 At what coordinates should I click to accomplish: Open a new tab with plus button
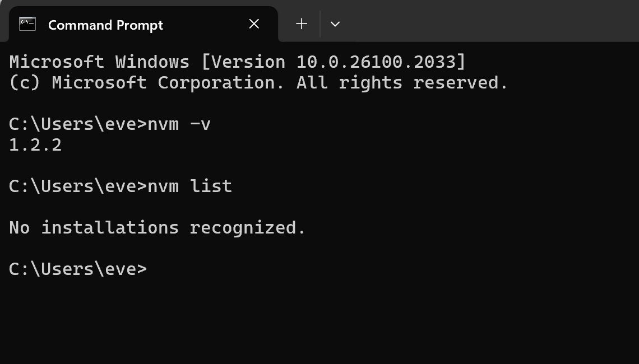[x=302, y=24]
